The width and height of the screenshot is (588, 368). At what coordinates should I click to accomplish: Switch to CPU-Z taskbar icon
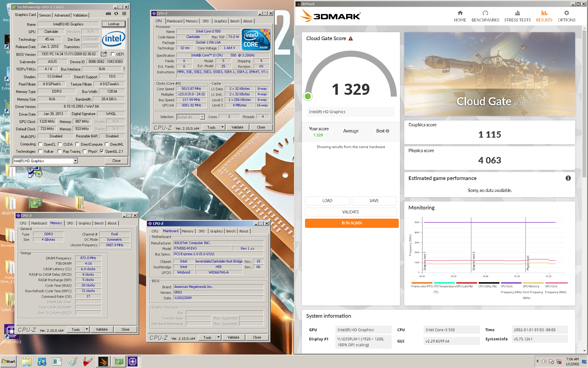coord(133,362)
